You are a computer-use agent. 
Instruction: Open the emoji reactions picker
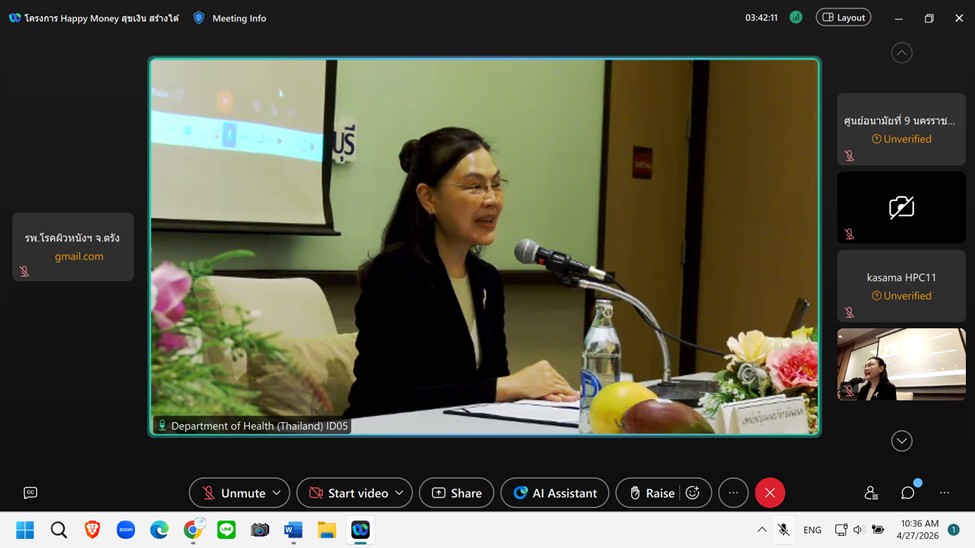(692, 493)
